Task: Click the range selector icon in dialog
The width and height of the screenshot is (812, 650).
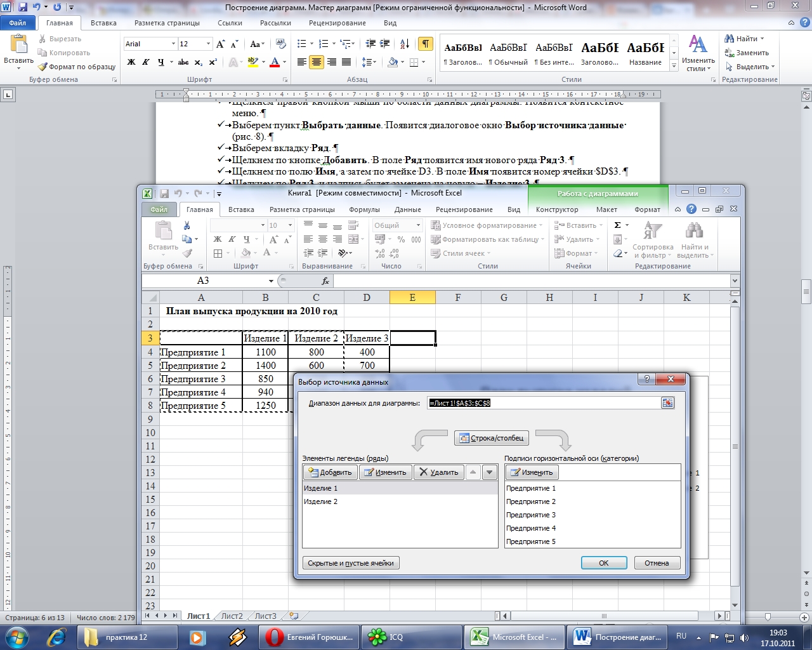Action: pos(667,403)
